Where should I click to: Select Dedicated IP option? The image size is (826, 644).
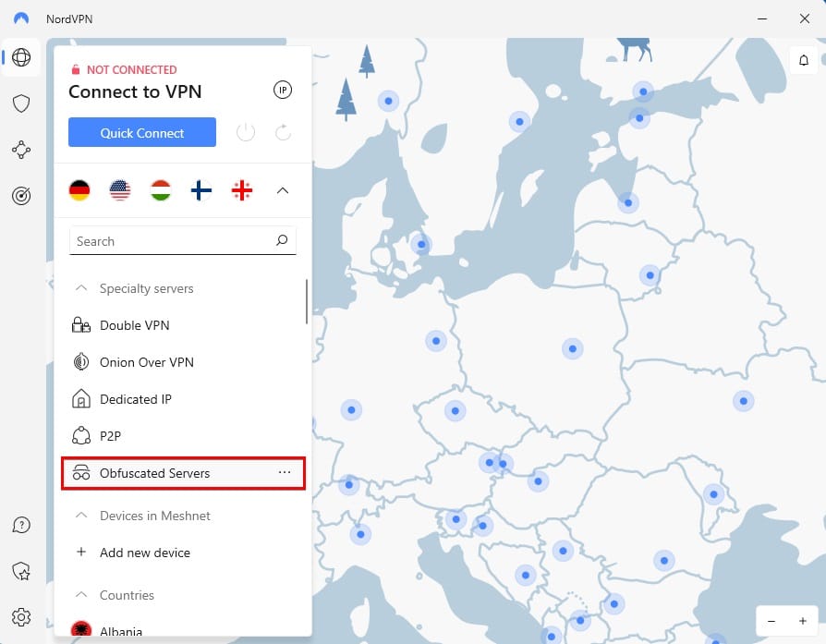pos(183,399)
